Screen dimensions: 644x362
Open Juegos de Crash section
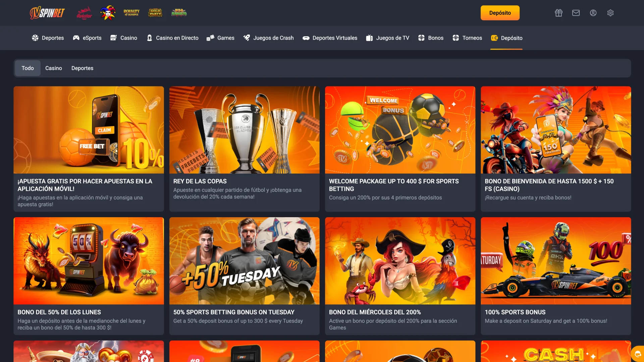click(x=268, y=38)
